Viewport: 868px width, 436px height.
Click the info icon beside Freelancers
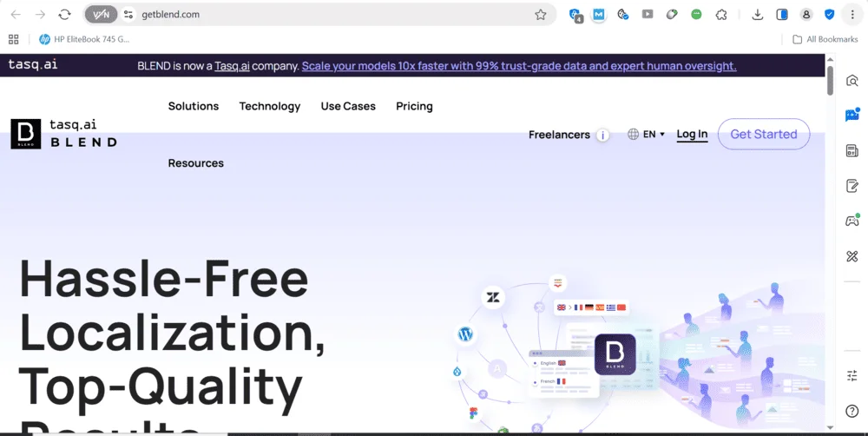coord(603,135)
